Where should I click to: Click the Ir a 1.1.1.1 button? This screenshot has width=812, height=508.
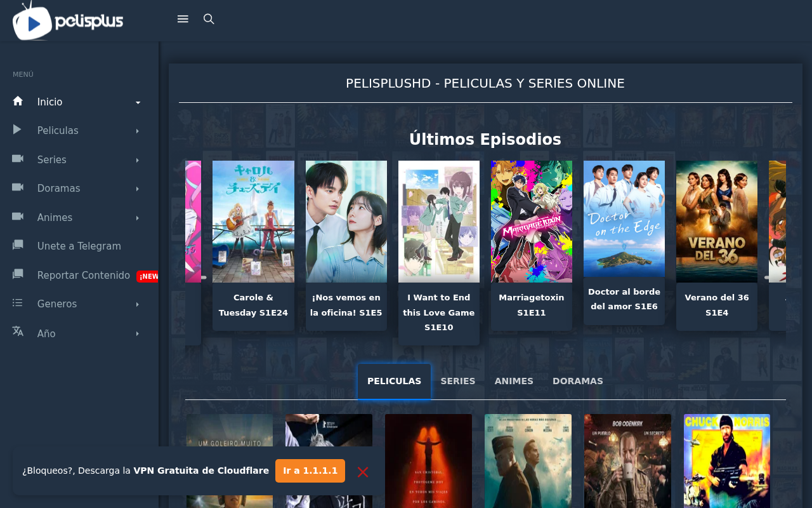tap(310, 471)
